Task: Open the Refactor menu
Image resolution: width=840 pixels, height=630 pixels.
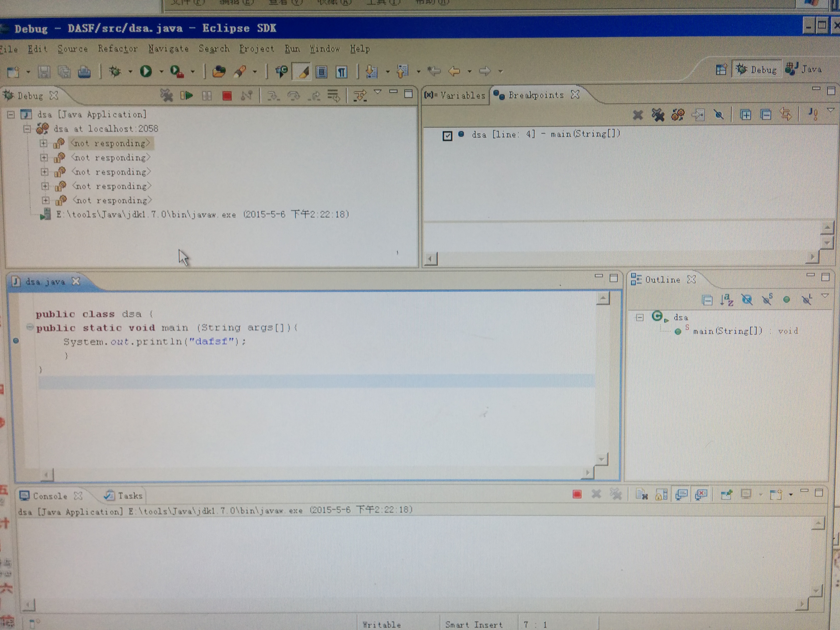Action: pos(118,49)
